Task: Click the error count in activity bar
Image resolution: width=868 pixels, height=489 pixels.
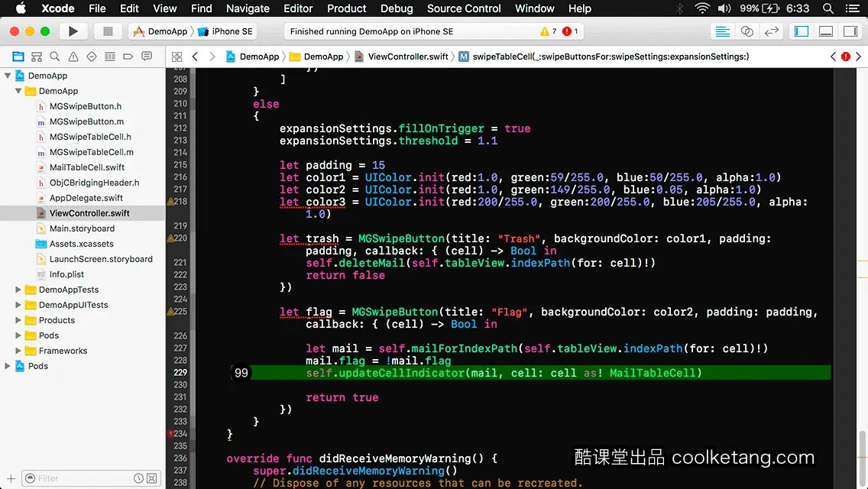Action: (570, 31)
